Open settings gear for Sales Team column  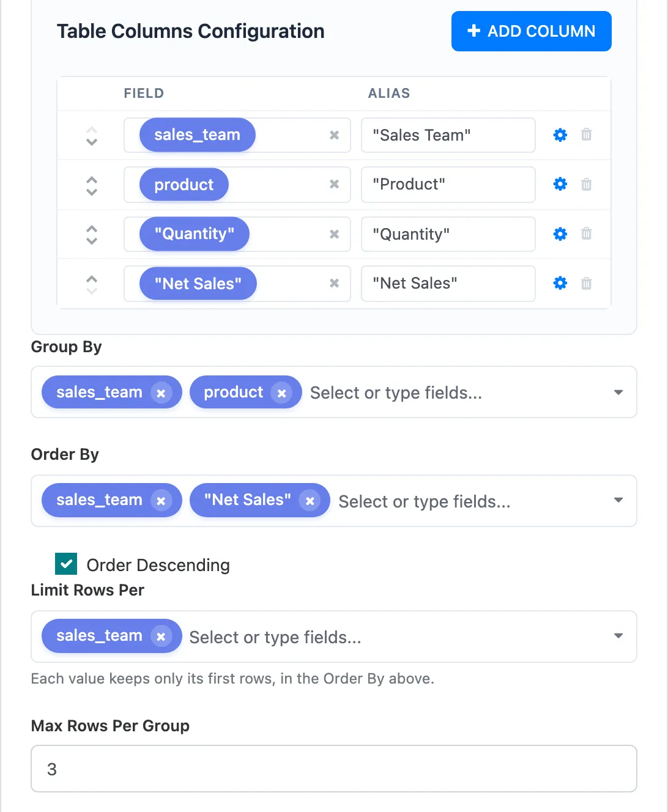(560, 135)
